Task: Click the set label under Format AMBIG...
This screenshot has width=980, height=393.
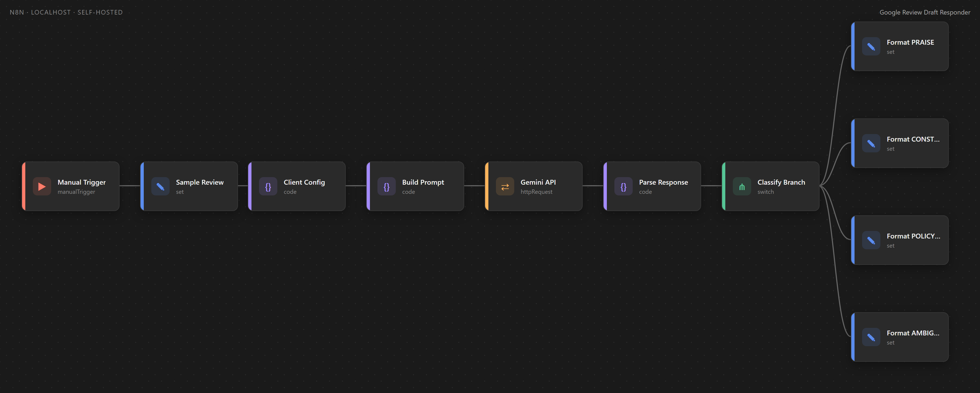Action: [x=890, y=343]
